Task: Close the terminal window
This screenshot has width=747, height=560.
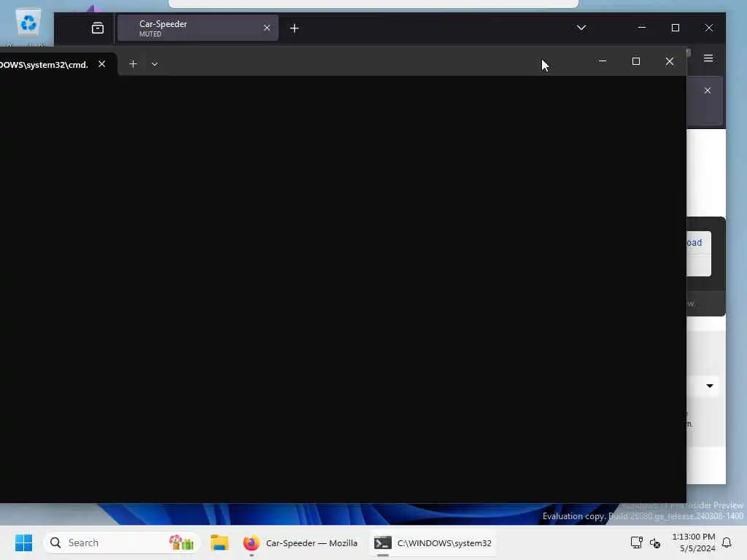Action: coord(670,61)
